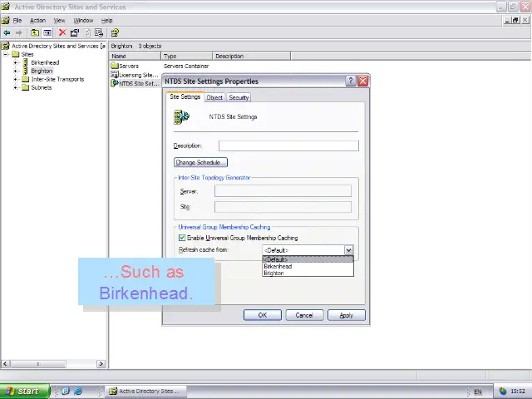This screenshot has width=532, height=399.
Task: Expand the Inter-Site Transports node
Action: (x=15, y=79)
